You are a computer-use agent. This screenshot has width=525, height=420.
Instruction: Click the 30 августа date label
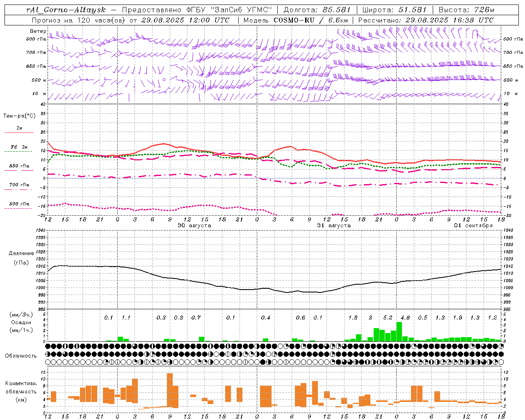tap(194, 226)
